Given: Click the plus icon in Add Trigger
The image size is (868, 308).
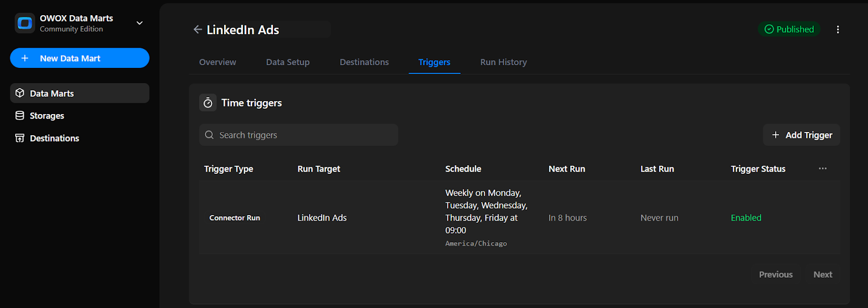Looking at the screenshot, I should click(x=776, y=135).
